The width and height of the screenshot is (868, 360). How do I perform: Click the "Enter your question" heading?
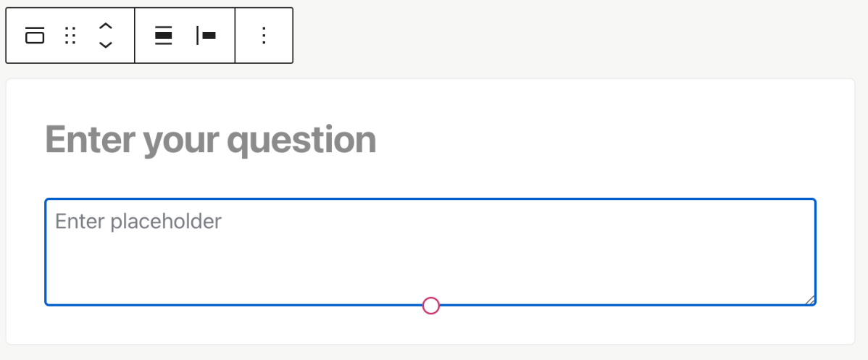coord(211,140)
